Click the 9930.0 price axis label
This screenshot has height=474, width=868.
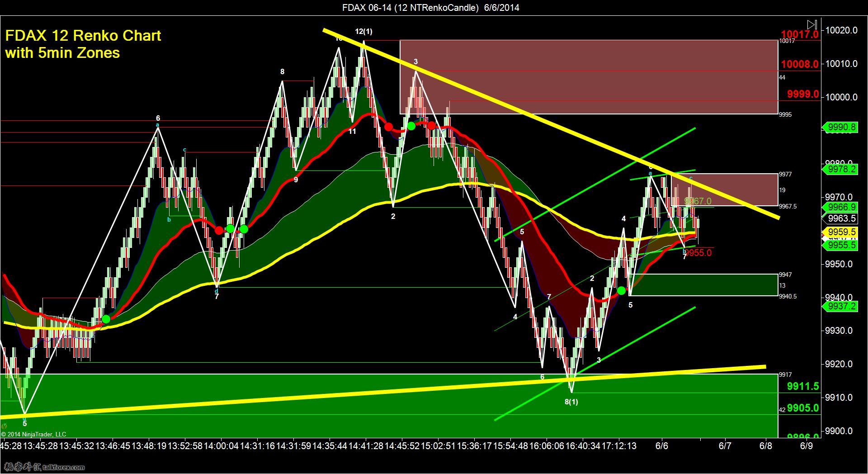(x=840, y=331)
